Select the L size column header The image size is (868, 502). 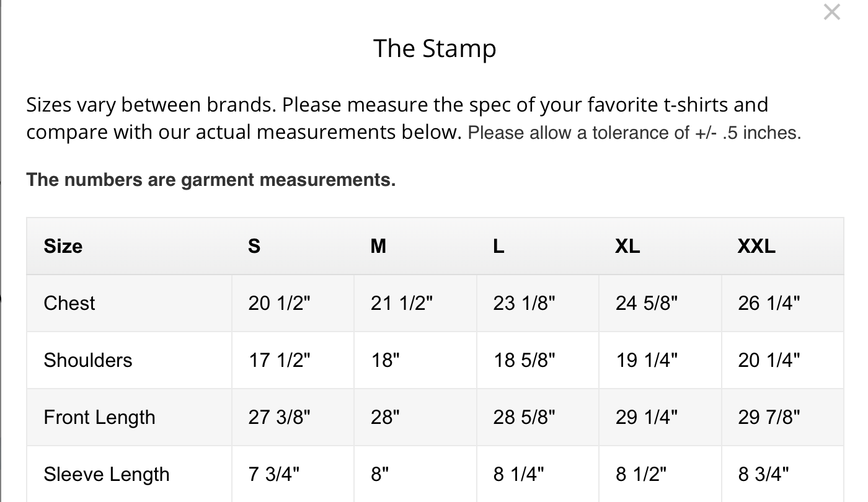point(498,246)
